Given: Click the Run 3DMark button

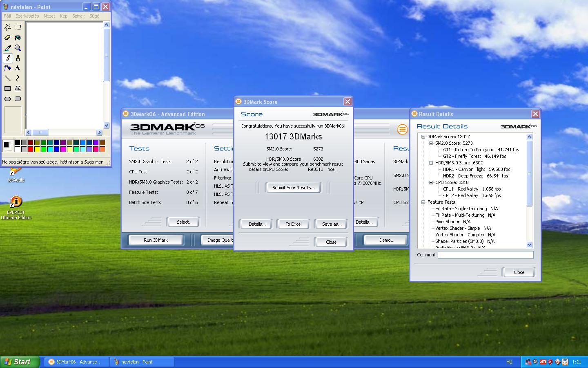Looking at the screenshot, I should pos(156,240).
